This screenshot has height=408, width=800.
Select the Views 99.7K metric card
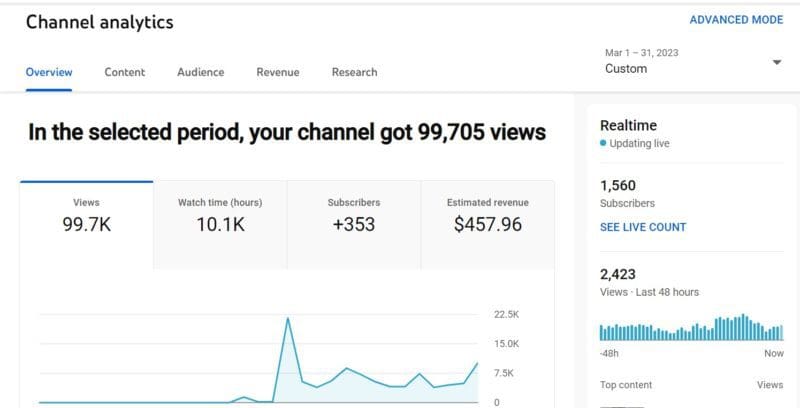tap(87, 224)
